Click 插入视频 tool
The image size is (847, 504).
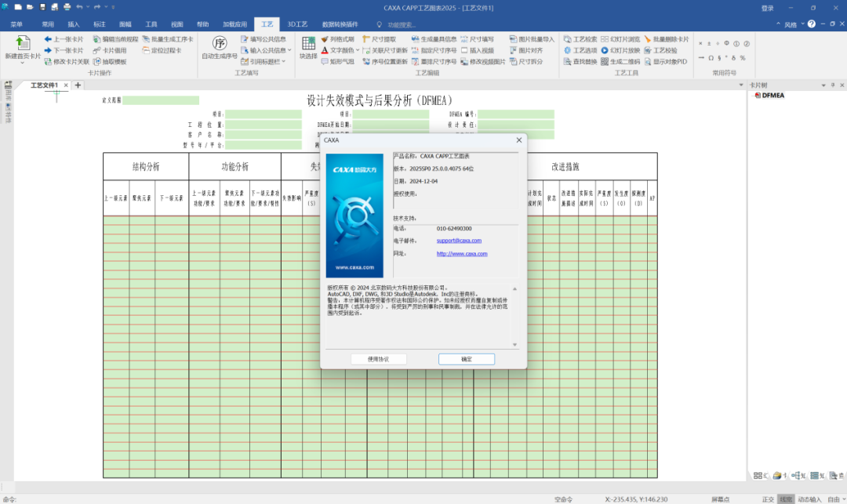tap(477, 50)
